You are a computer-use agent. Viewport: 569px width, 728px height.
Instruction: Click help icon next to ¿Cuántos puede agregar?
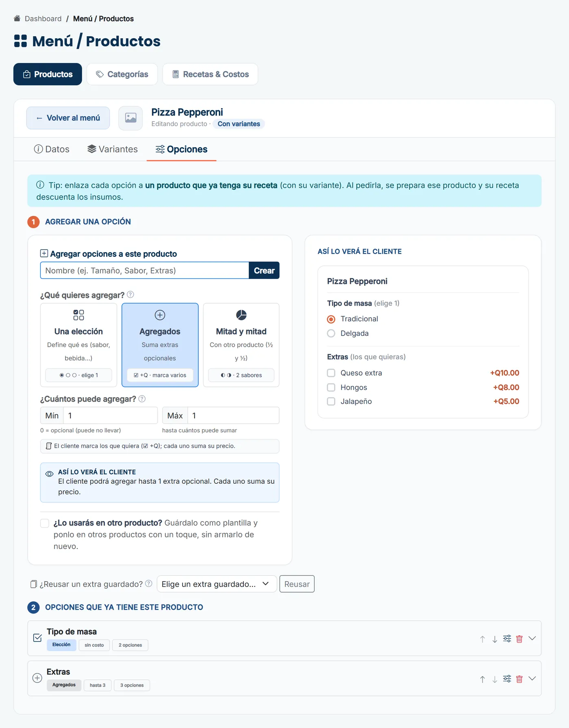coord(142,399)
